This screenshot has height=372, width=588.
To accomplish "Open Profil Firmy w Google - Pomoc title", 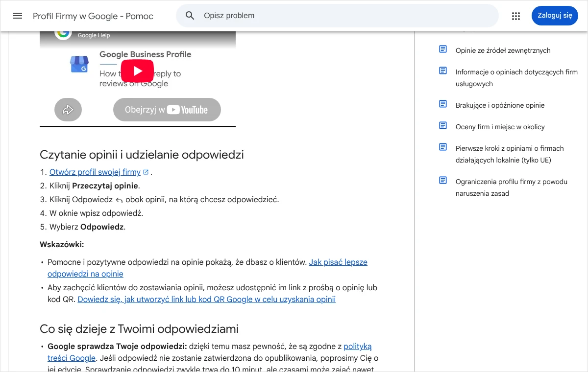I will 93,16.
